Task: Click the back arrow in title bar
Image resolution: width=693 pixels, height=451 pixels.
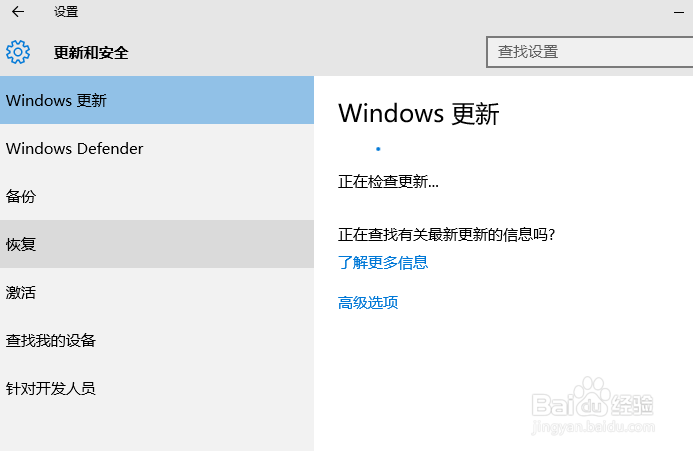Action: [18, 12]
